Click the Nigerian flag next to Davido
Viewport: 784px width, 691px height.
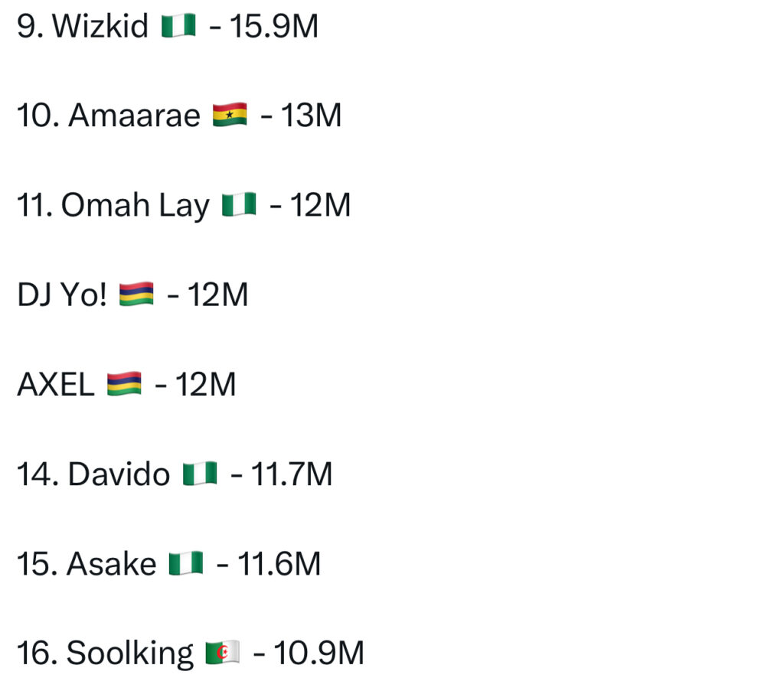(200, 474)
